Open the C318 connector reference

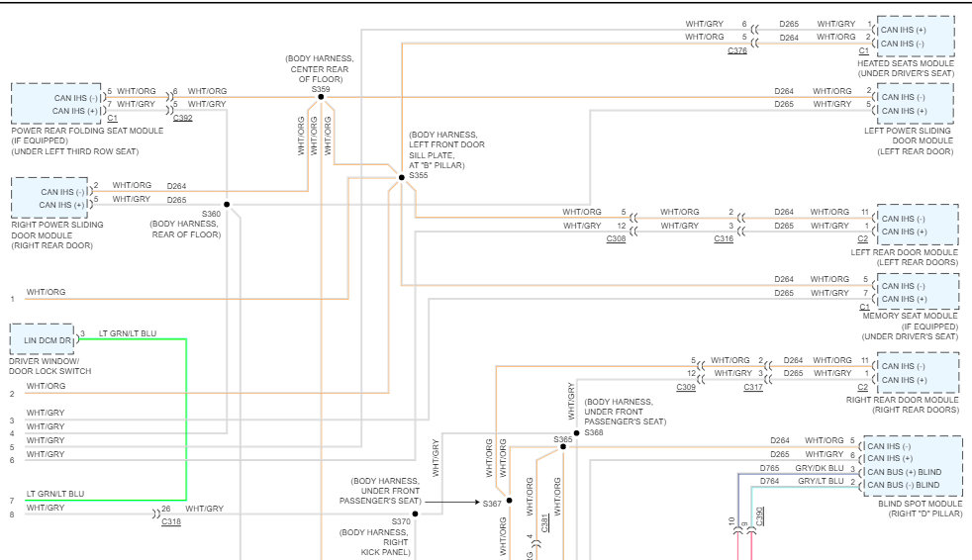tap(171, 521)
